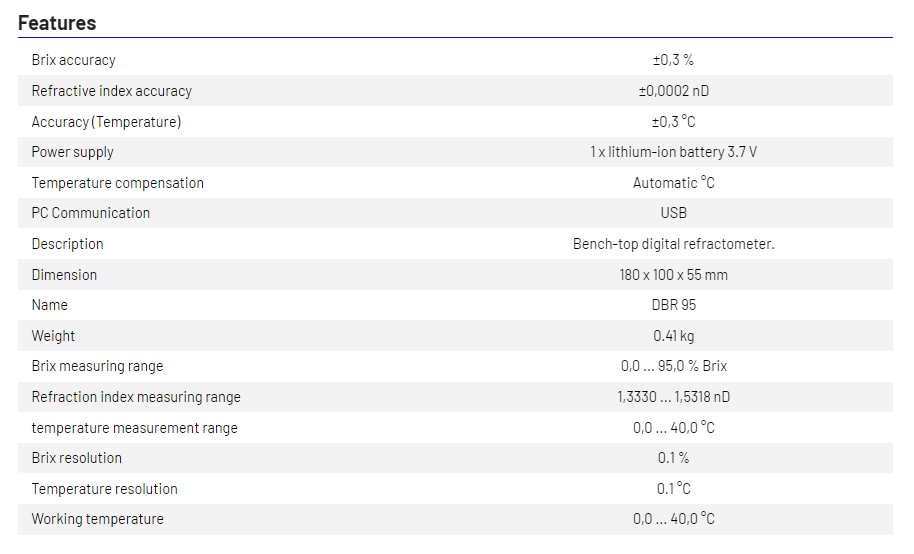The width and height of the screenshot is (914, 554).
Task: Click the Working temperature label
Action: pos(97,519)
